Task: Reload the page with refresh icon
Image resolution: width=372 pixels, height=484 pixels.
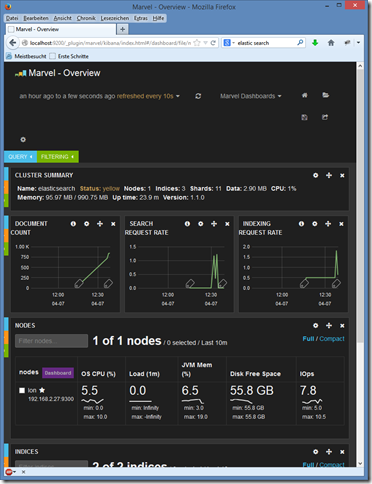Action: click(213, 43)
